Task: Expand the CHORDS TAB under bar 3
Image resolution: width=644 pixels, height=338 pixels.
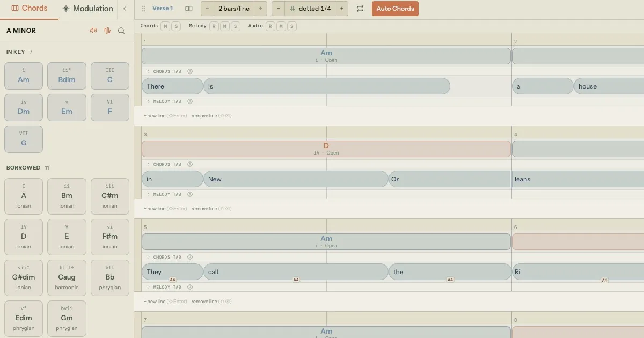Action: pos(164,164)
